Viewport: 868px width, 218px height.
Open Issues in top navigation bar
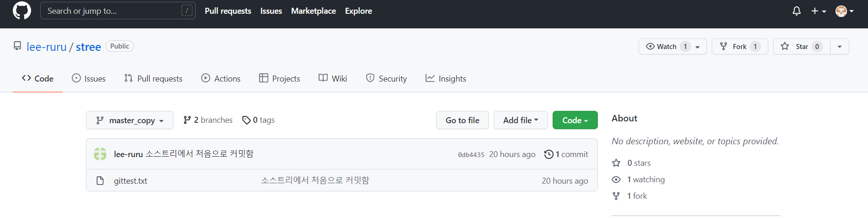coord(271,11)
